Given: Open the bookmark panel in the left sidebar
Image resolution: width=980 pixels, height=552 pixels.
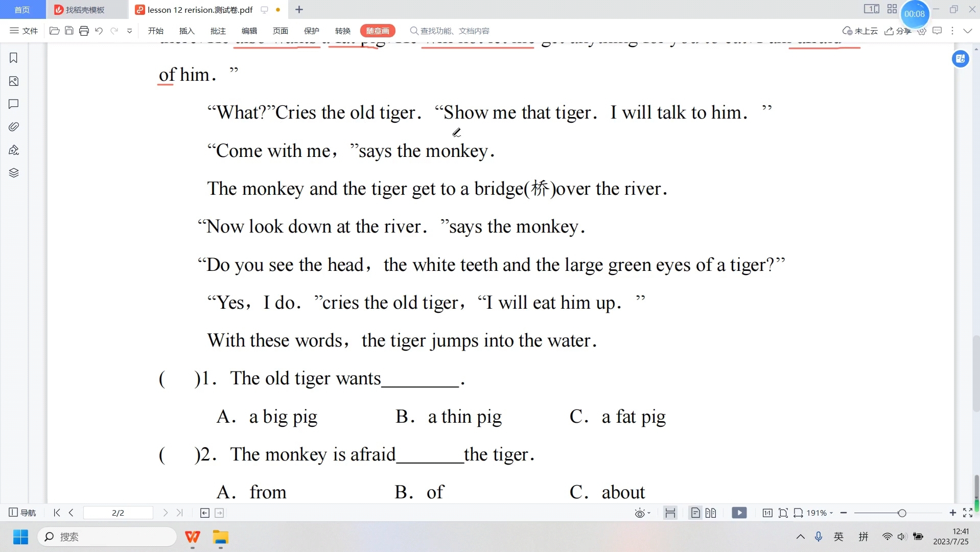Looking at the screenshot, I should 14,58.
